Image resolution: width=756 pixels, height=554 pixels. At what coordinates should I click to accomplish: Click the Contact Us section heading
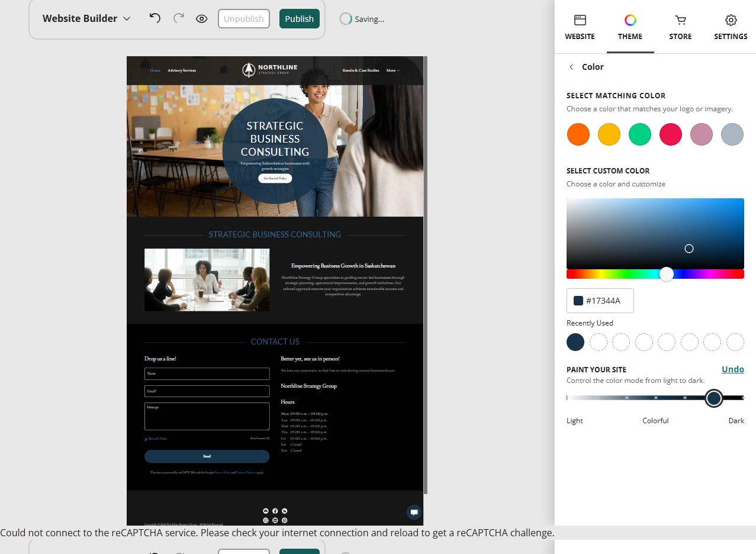tap(275, 342)
